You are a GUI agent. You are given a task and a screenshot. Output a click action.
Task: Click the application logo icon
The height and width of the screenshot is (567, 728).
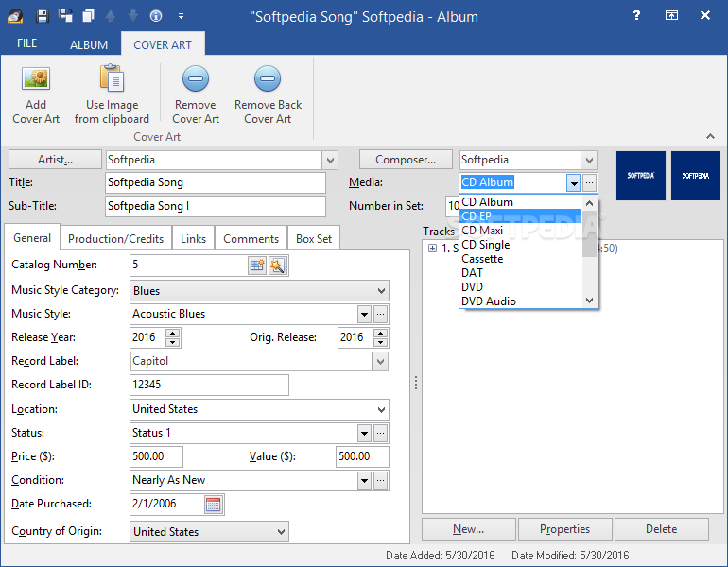pyautogui.click(x=15, y=16)
